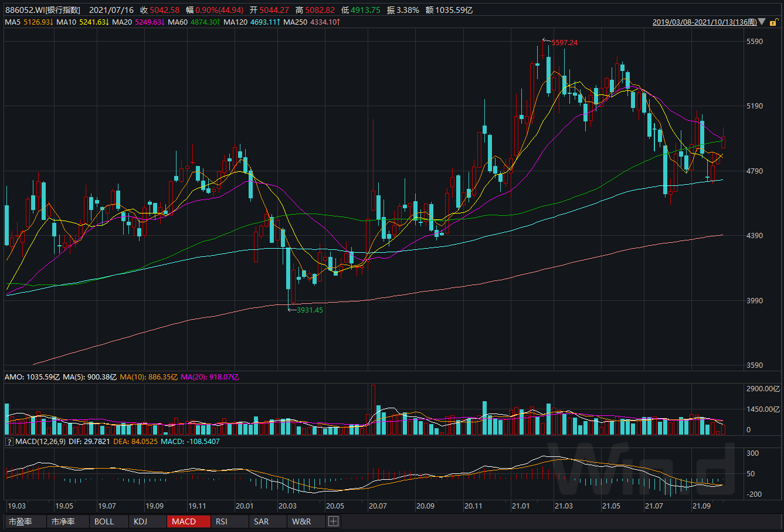Click the high price 5082.82
Viewport: 784px width, 532px height.
click(320, 10)
